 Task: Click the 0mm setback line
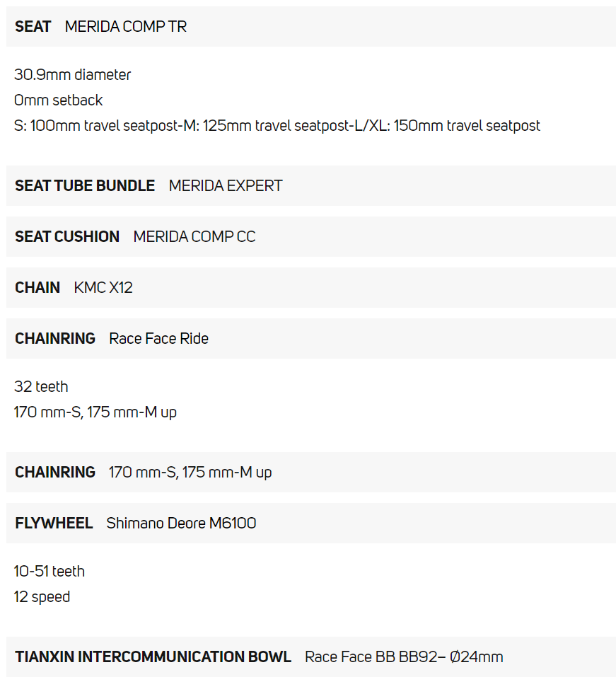pyautogui.click(x=58, y=100)
